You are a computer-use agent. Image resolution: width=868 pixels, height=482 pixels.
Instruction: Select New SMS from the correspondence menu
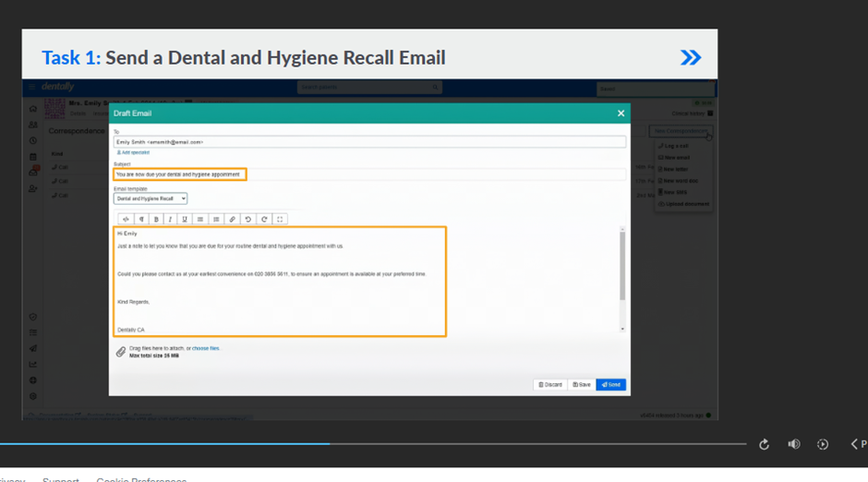(x=675, y=192)
